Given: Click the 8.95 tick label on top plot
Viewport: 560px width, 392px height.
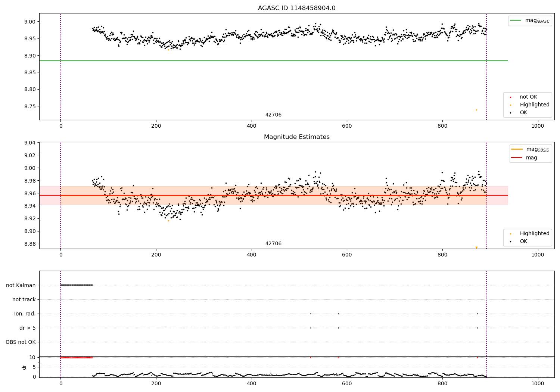Looking at the screenshot, I should click(30, 39).
